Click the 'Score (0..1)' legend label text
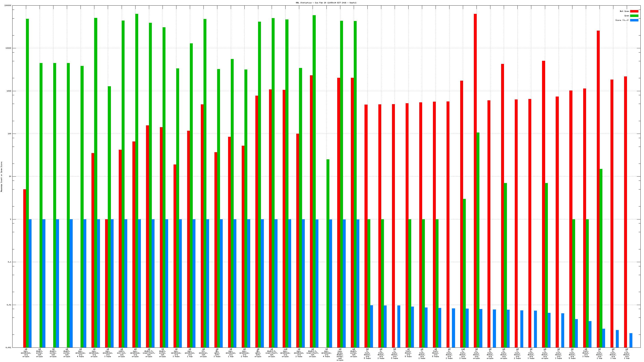The image size is (644, 362). (622, 20)
